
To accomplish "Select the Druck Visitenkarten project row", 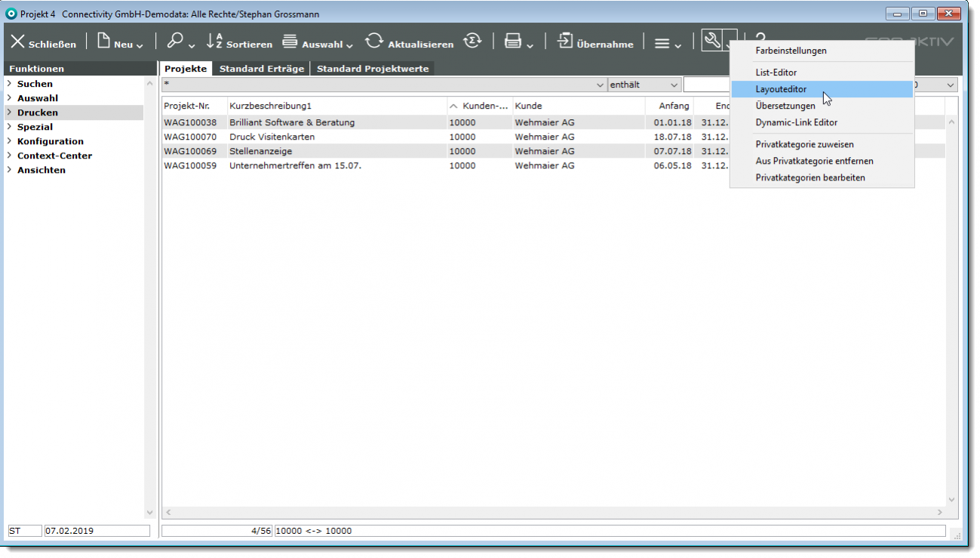I will 272,137.
